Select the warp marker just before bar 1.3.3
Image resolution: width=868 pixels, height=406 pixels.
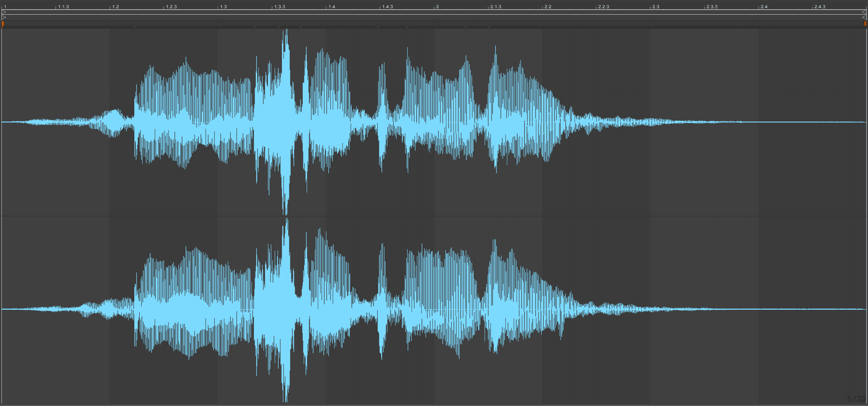pyautogui.click(x=279, y=26)
